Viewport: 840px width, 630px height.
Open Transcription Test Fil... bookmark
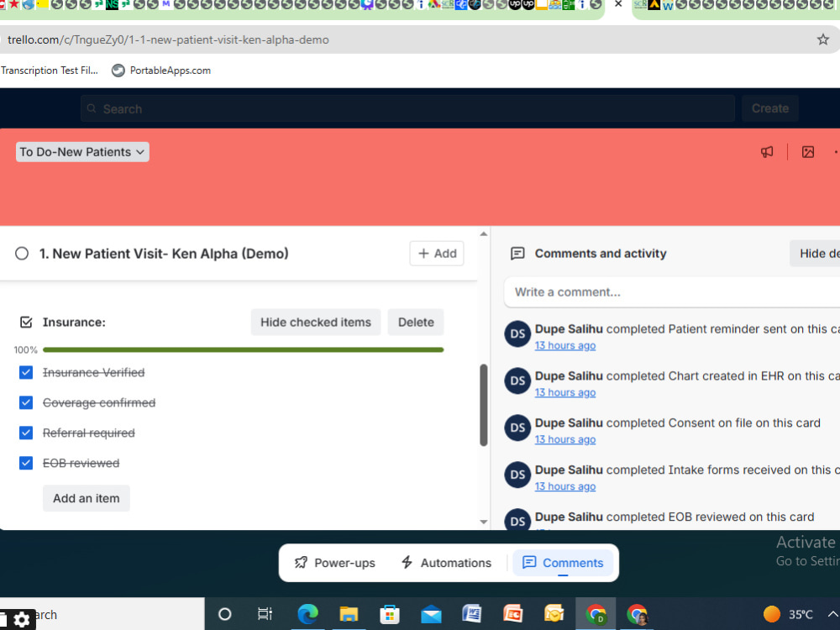[x=50, y=71]
